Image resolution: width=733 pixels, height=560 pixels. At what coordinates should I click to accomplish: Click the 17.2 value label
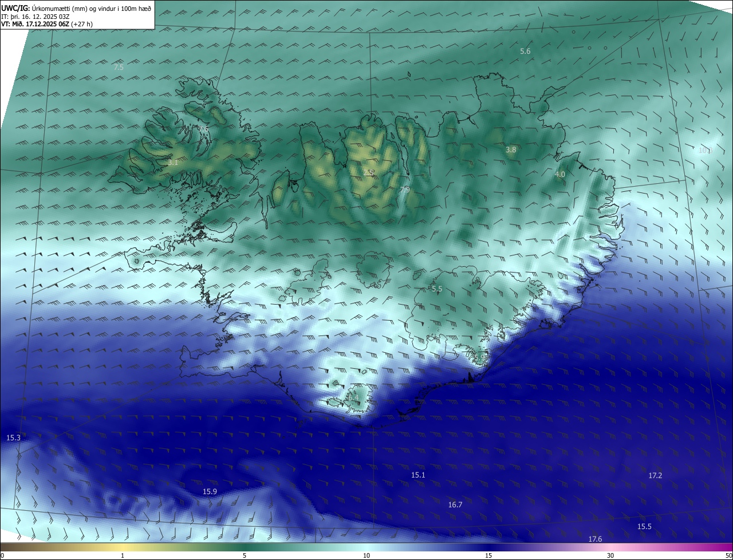pyautogui.click(x=655, y=475)
